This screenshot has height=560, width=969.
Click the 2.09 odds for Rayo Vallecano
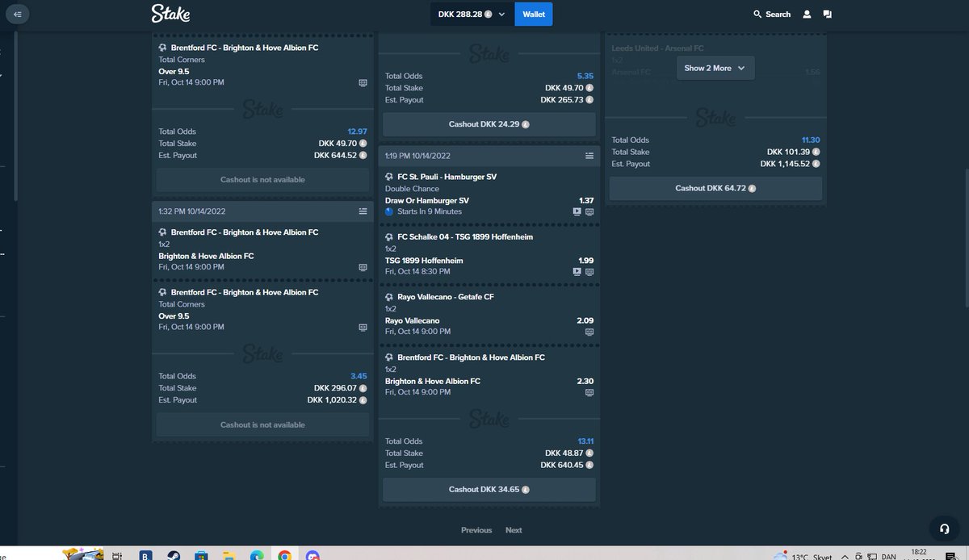point(585,320)
